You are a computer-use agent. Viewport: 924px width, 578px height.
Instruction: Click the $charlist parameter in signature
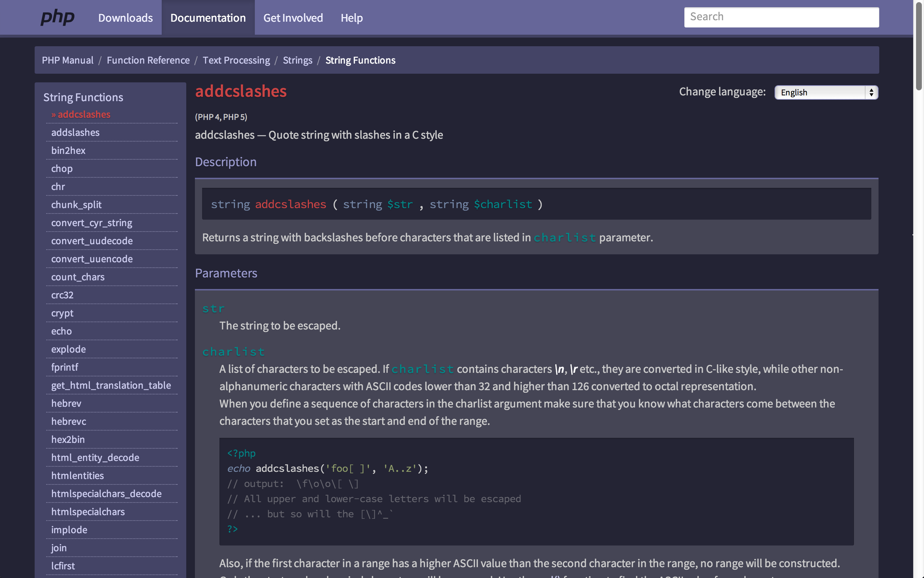tap(503, 204)
